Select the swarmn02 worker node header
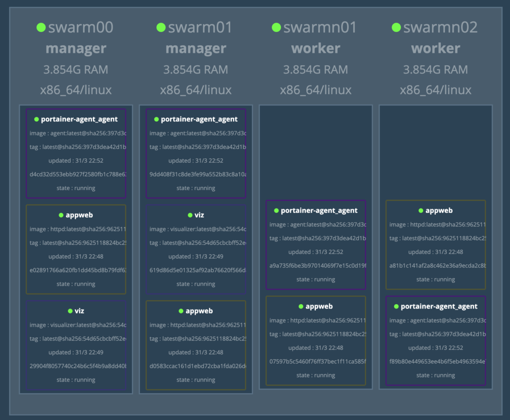 coord(436,48)
